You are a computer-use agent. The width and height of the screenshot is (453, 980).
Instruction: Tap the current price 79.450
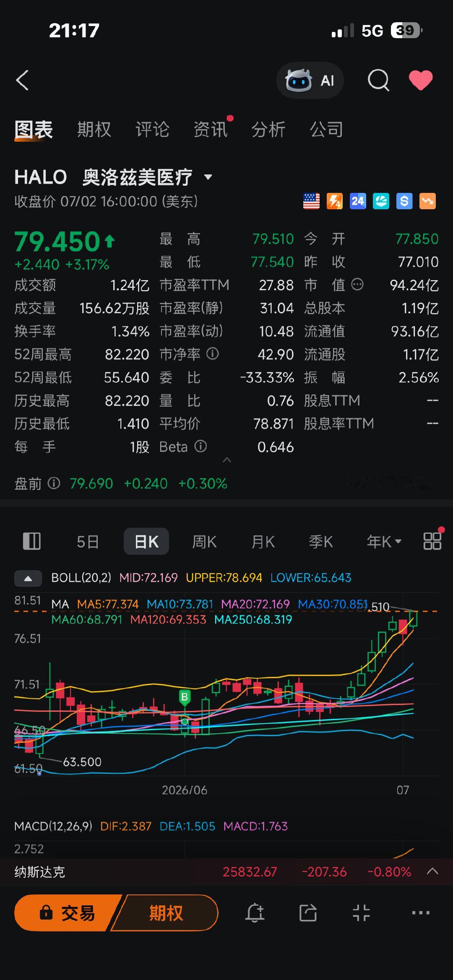point(57,242)
